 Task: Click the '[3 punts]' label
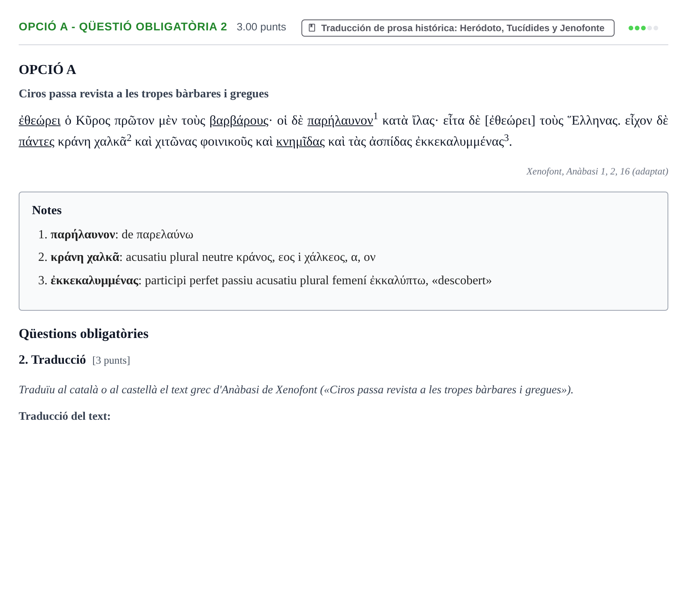coord(111,361)
